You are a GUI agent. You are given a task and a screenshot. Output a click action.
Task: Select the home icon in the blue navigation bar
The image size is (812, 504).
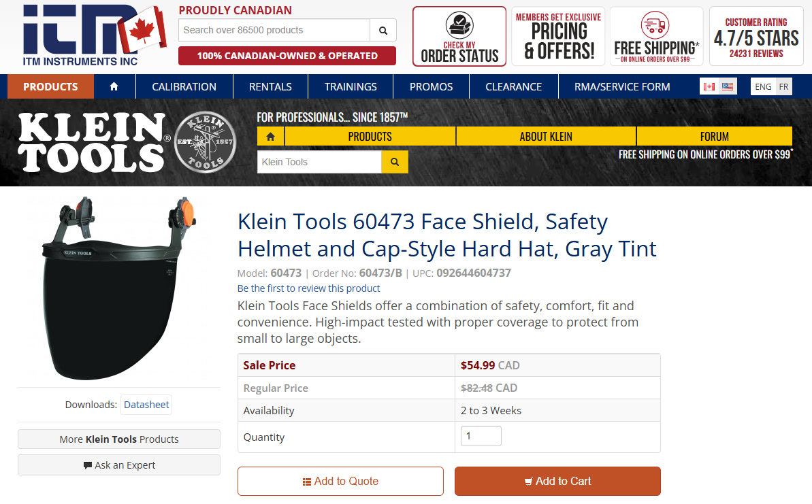click(114, 86)
